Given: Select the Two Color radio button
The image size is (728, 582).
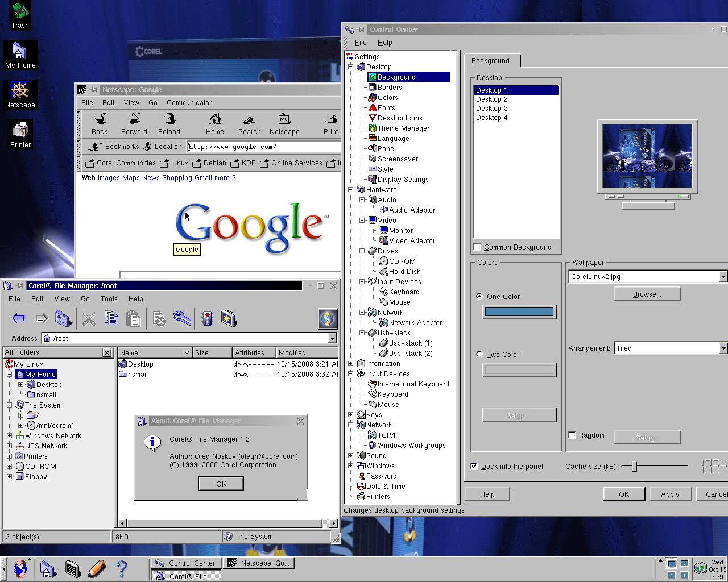Looking at the screenshot, I should point(479,354).
